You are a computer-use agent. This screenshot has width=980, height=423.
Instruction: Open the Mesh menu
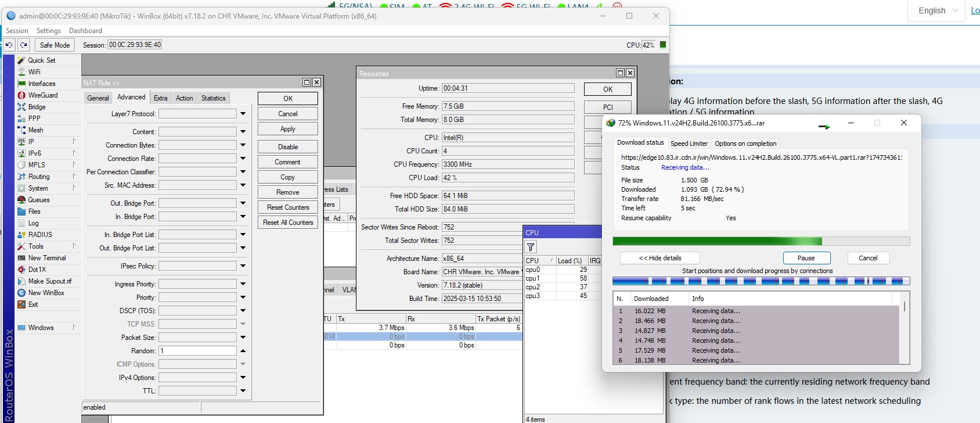coord(35,130)
